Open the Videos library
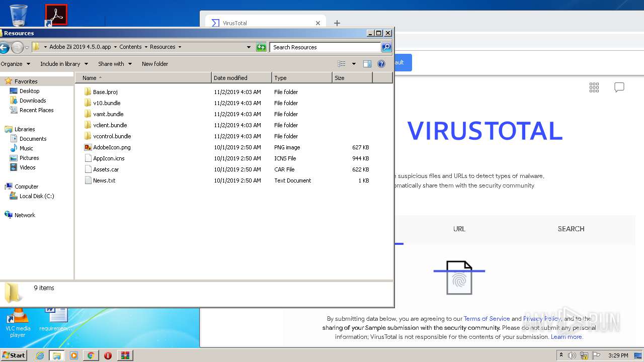The width and height of the screenshot is (644, 362). click(x=27, y=167)
